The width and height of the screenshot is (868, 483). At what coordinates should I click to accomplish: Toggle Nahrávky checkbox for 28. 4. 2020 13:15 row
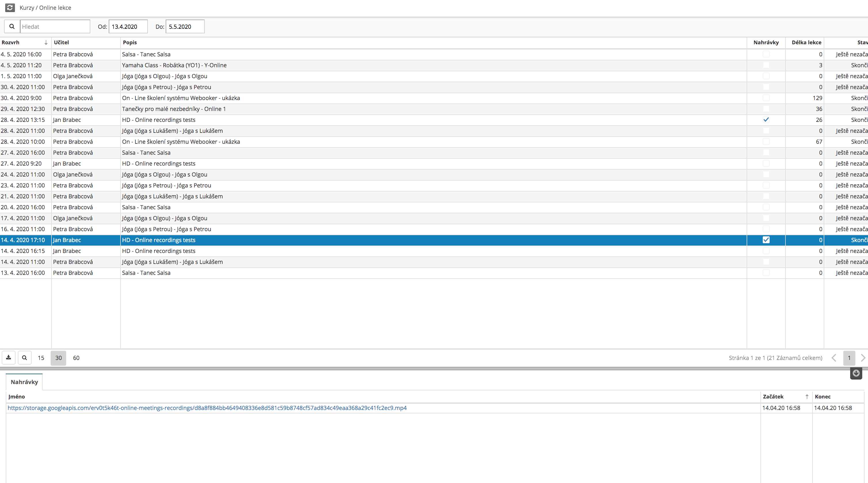(x=766, y=120)
